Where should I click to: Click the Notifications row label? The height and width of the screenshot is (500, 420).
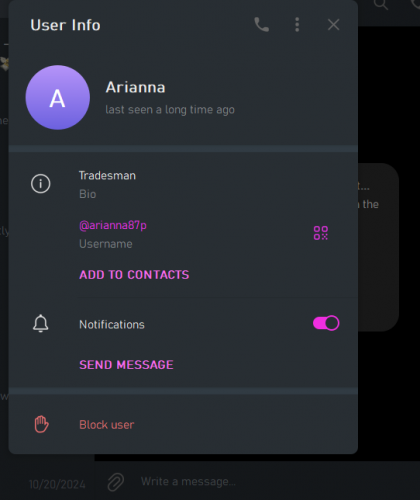(x=112, y=325)
